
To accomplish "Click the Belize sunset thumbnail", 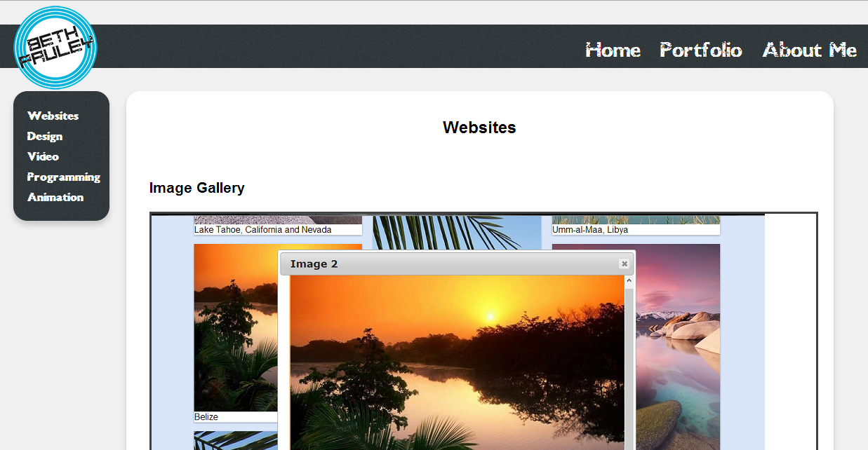I will click(x=235, y=327).
